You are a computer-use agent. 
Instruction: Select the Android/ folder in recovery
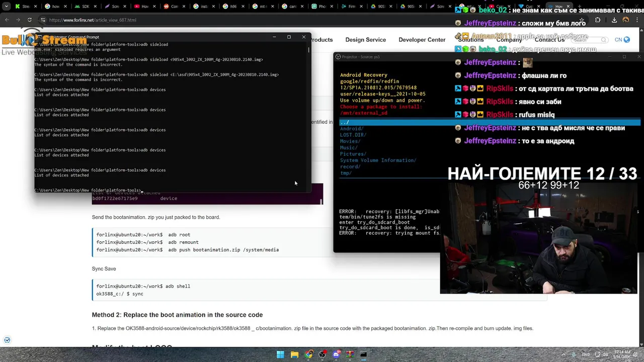[351, 129]
